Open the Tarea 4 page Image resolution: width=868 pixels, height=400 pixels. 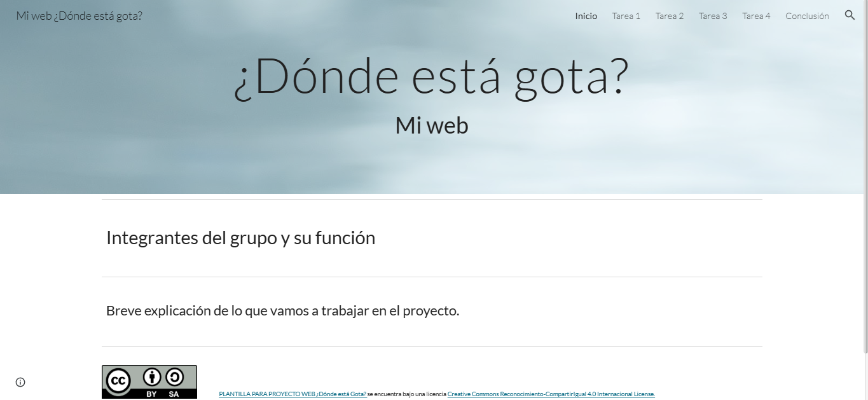pos(756,16)
